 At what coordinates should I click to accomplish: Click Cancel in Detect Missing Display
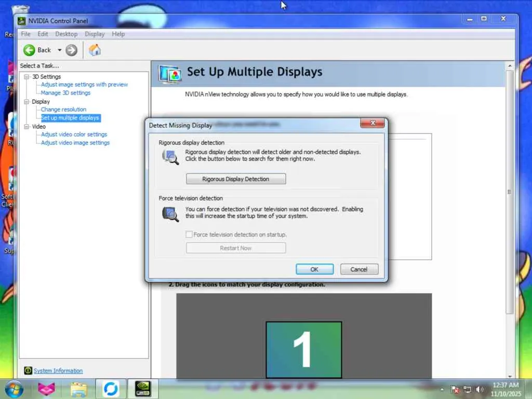click(359, 270)
